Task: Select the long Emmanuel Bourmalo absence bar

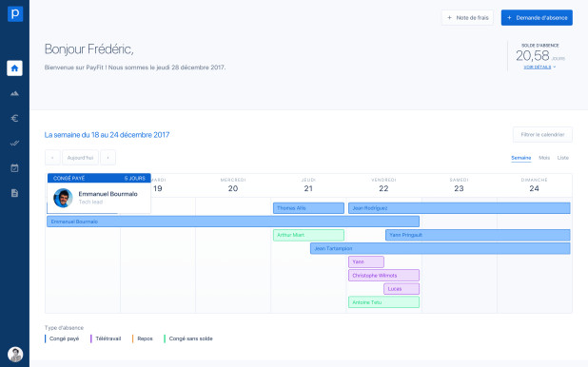Action: click(233, 222)
